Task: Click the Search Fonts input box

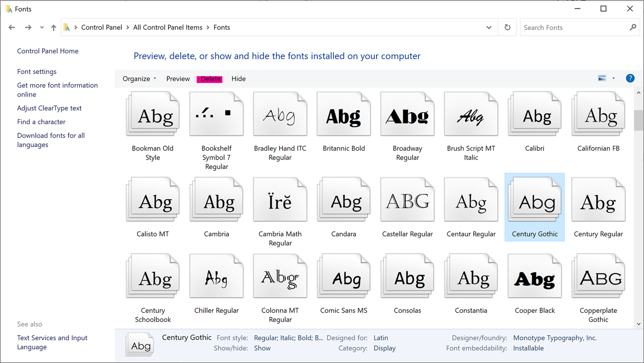Action: click(x=575, y=27)
